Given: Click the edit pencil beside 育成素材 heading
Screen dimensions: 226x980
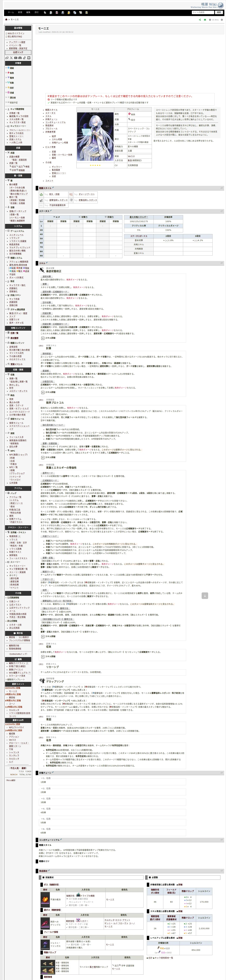Looking at the screenshot, I should pyautogui.click(x=49, y=870).
